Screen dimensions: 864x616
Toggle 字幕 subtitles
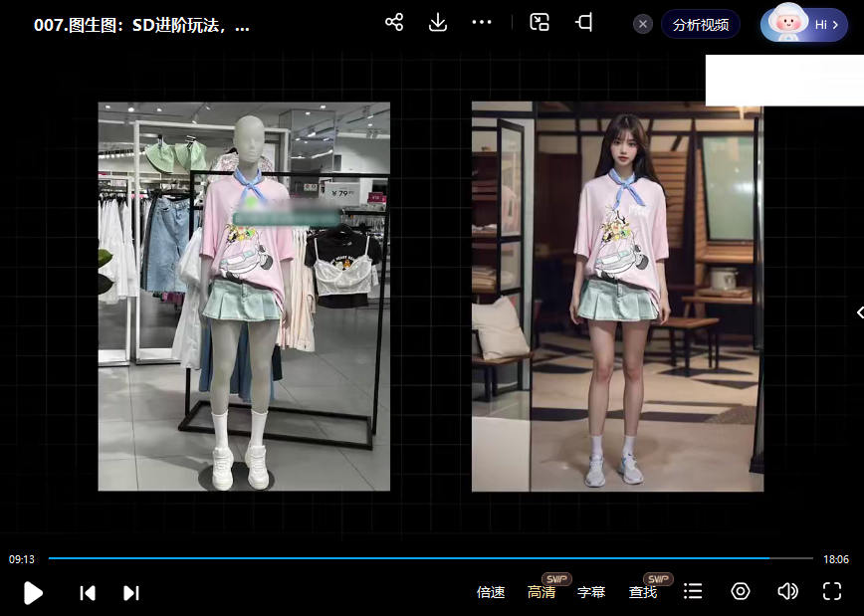tap(591, 593)
